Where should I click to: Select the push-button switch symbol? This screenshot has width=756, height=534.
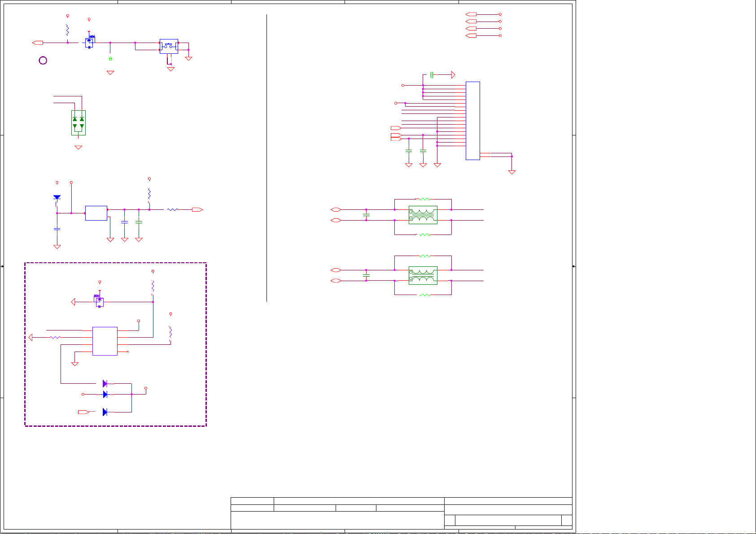pyautogui.click(x=169, y=46)
